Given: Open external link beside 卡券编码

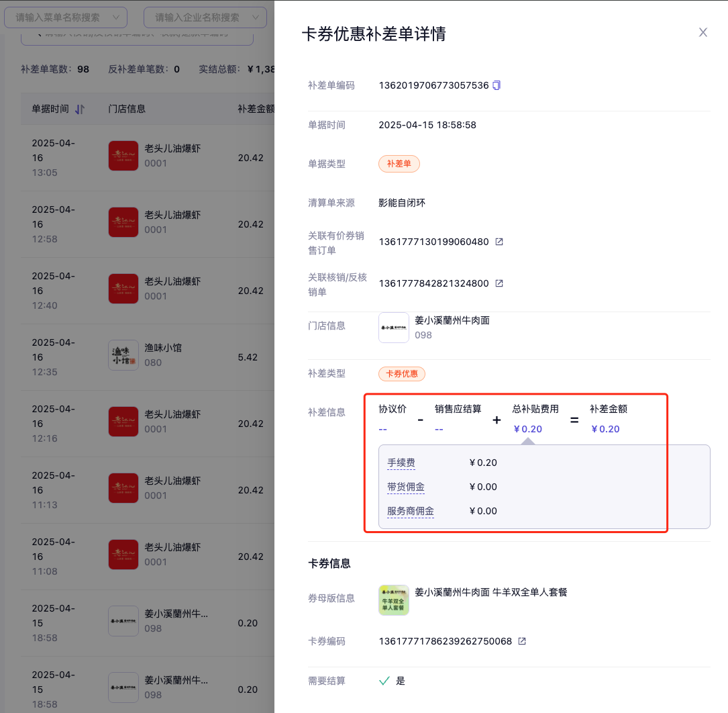Looking at the screenshot, I should (522, 641).
